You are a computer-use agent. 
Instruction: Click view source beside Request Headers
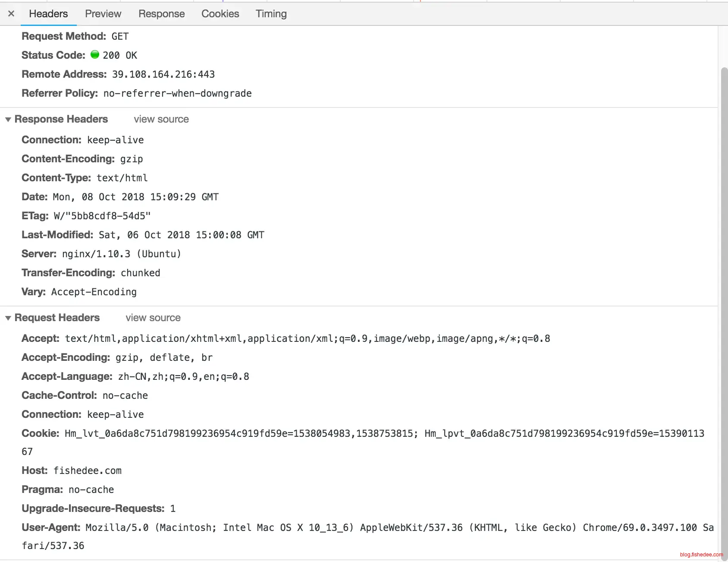[153, 318]
